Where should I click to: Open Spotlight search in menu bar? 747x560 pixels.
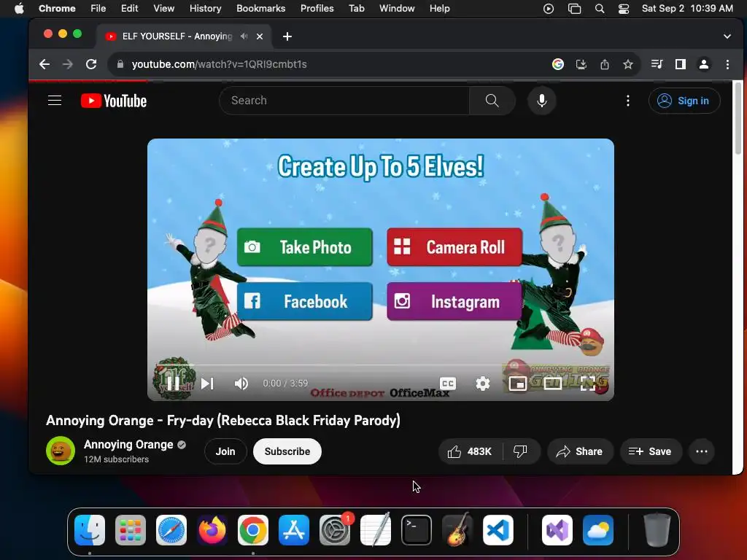point(600,9)
